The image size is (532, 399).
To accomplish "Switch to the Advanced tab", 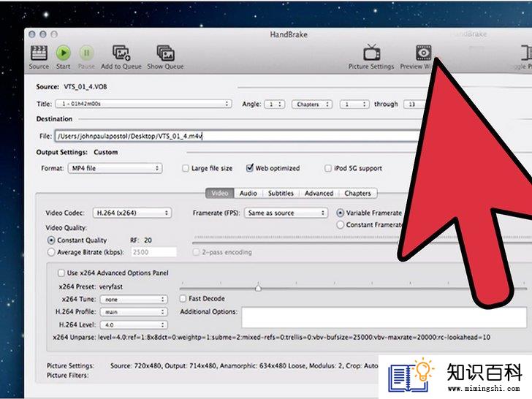I will (319, 193).
